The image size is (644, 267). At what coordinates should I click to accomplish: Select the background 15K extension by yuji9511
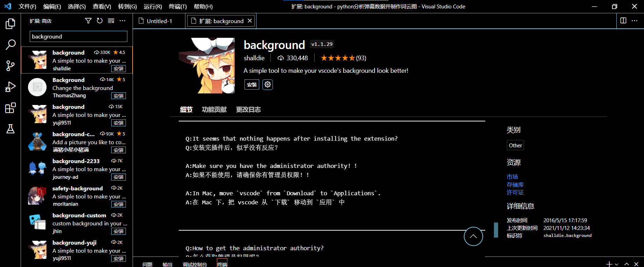pos(77,114)
